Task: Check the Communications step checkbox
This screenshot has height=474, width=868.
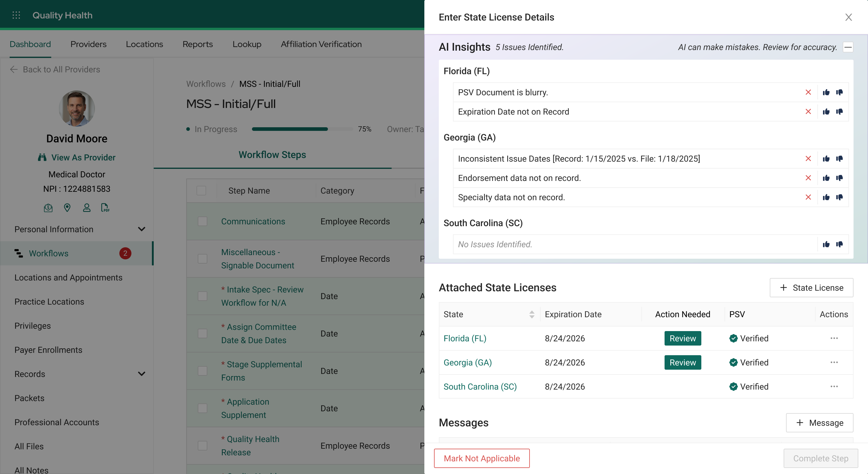Action: pos(203,222)
